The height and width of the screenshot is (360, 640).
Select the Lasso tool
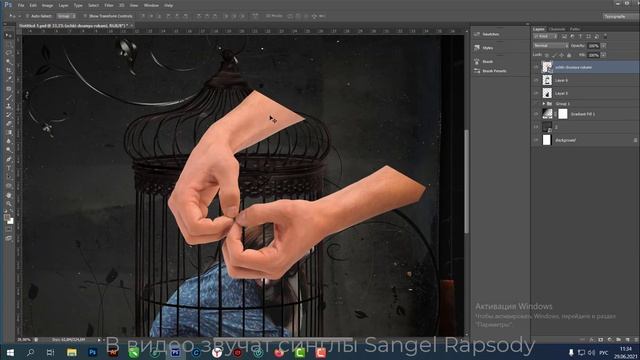(9, 53)
